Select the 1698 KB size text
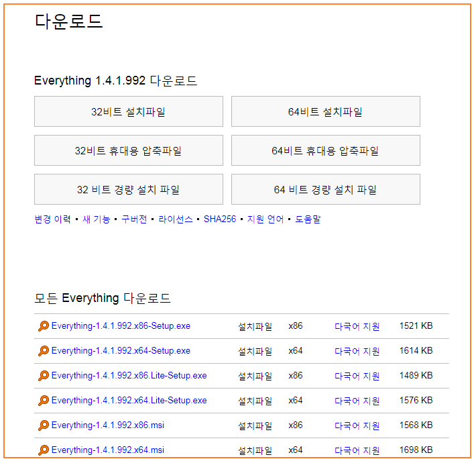This screenshot has height=459, width=476. click(x=416, y=450)
